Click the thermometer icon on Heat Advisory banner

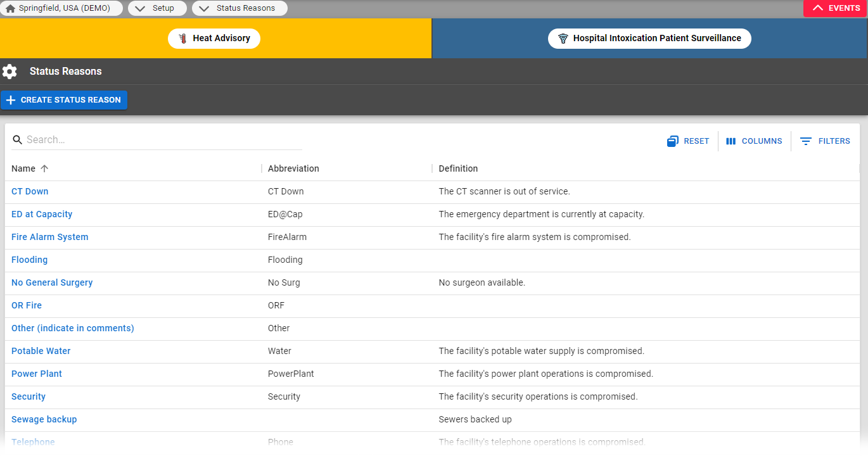tap(182, 38)
